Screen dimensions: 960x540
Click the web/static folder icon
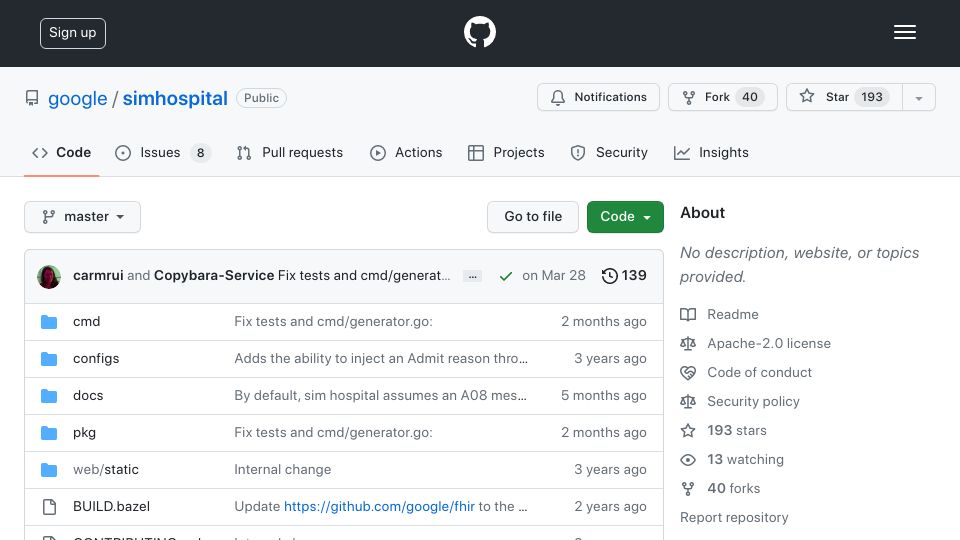click(49, 470)
